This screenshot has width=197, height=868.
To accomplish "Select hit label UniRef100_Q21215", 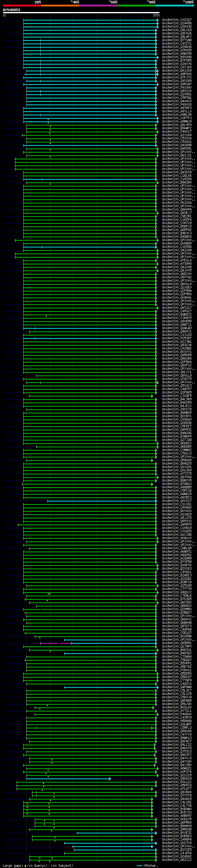I will pyautogui.click(x=176, y=775).
